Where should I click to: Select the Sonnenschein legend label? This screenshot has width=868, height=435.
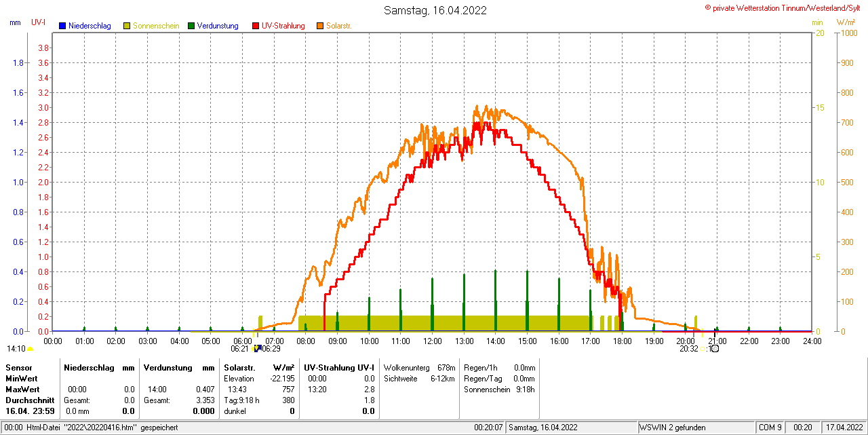156,26
